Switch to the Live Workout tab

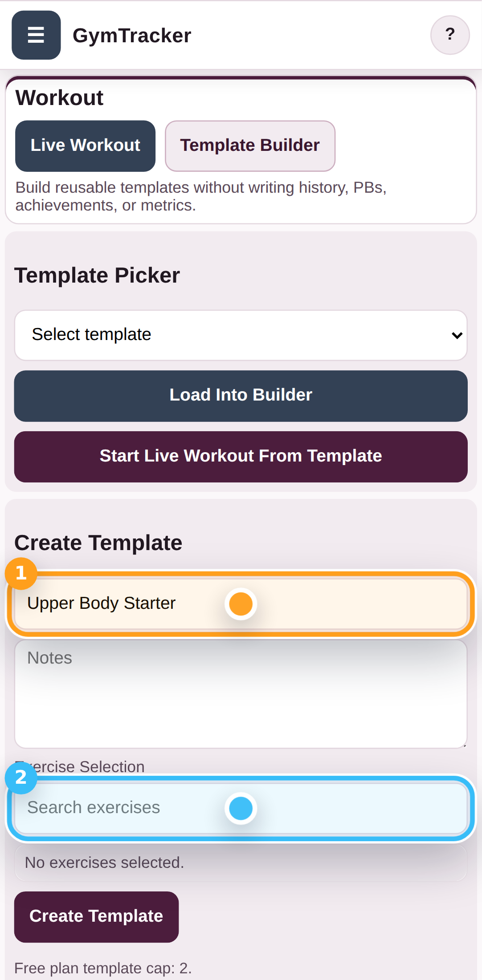85,145
